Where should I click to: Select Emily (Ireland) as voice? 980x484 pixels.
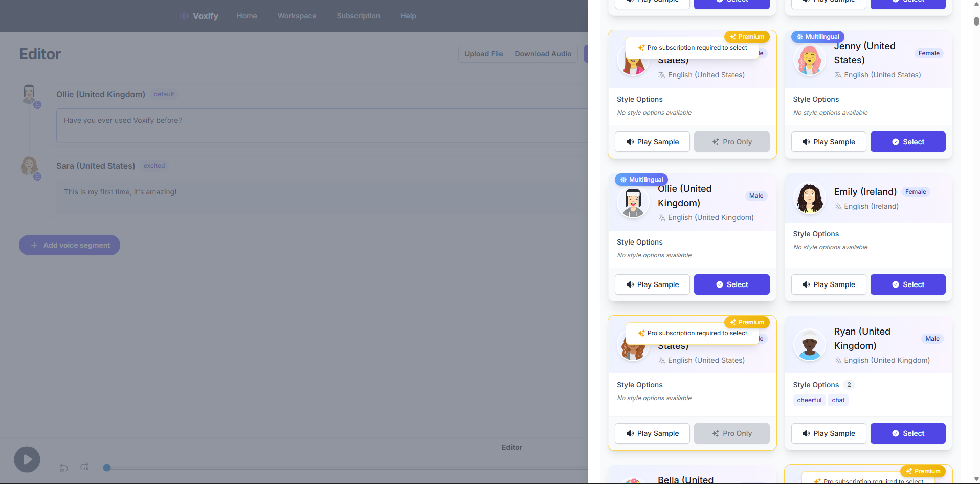coord(908,284)
